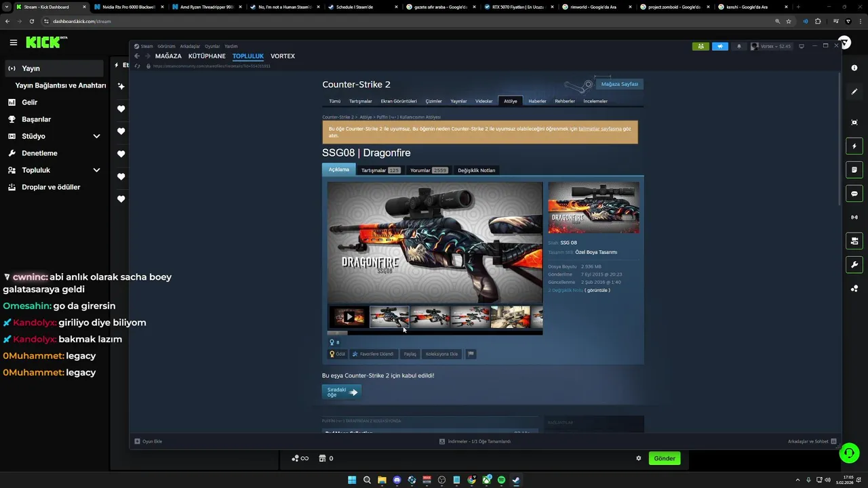Expand the Topluluk sidebar section
Image resolution: width=868 pixels, height=488 pixels.
point(54,170)
